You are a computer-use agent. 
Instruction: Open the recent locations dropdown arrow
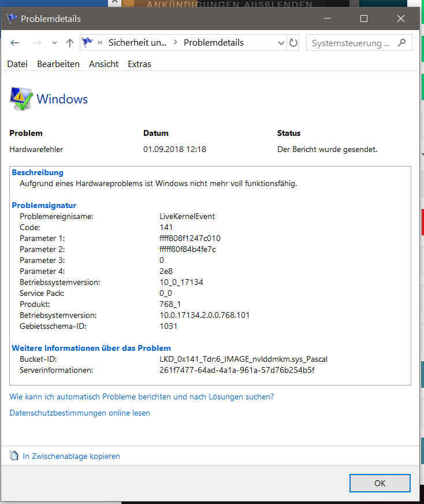[54, 43]
